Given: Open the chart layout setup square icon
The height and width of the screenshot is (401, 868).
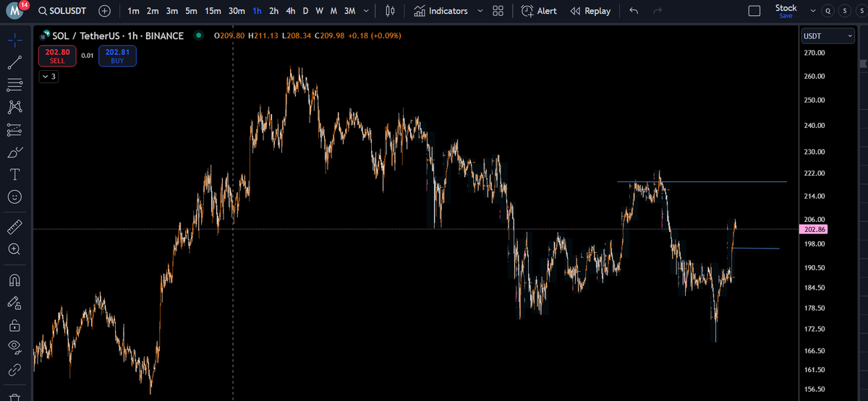Looking at the screenshot, I should tap(754, 12).
